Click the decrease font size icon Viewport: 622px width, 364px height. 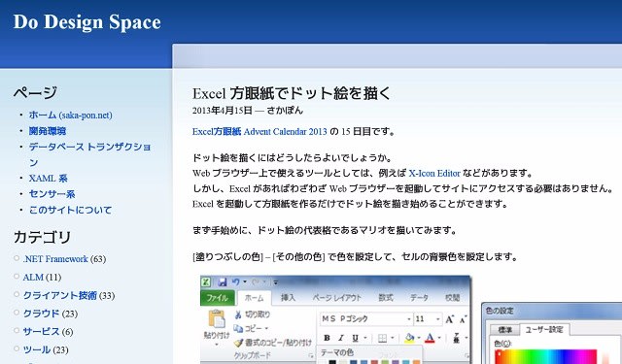[463, 319]
